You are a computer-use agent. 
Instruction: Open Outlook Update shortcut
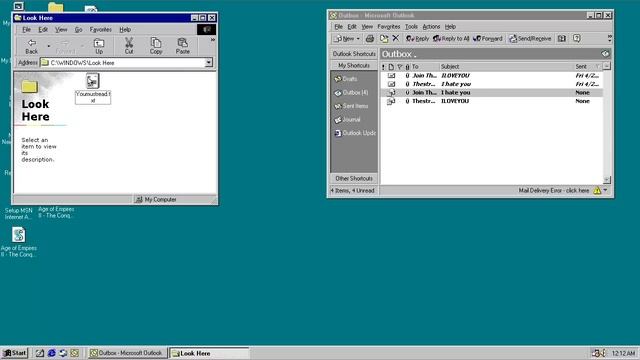coord(355,133)
